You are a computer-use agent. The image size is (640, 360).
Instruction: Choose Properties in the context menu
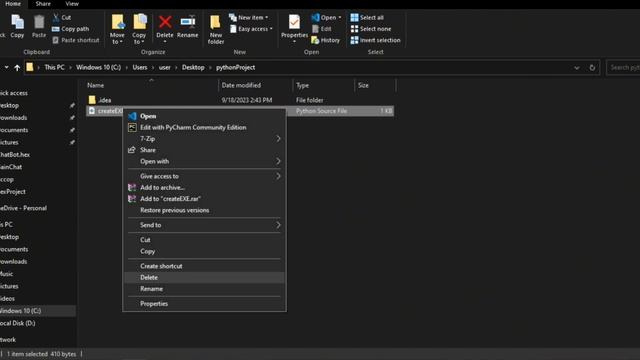point(204,304)
